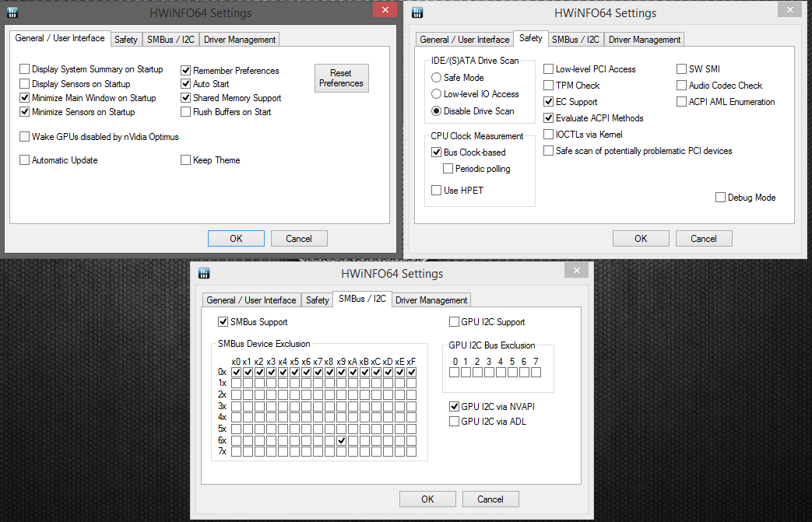Open Driver Management tab in General settings window
The height and width of the screenshot is (522, 812).
(x=240, y=40)
